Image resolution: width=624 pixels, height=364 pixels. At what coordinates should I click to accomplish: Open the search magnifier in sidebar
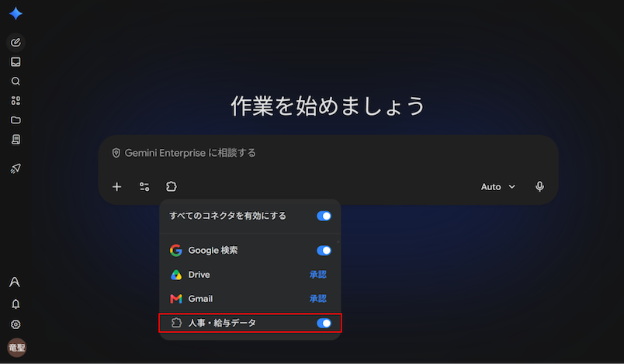(x=16, y=81)
